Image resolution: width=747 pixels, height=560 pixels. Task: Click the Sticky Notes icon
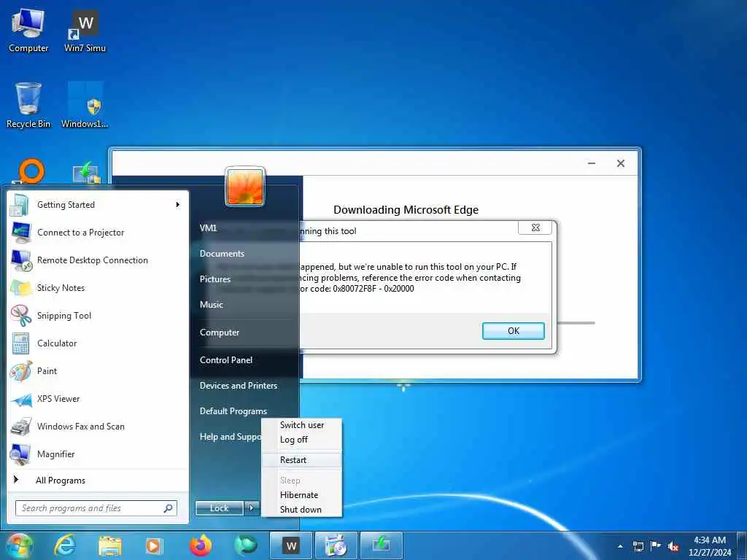point(21,288)
